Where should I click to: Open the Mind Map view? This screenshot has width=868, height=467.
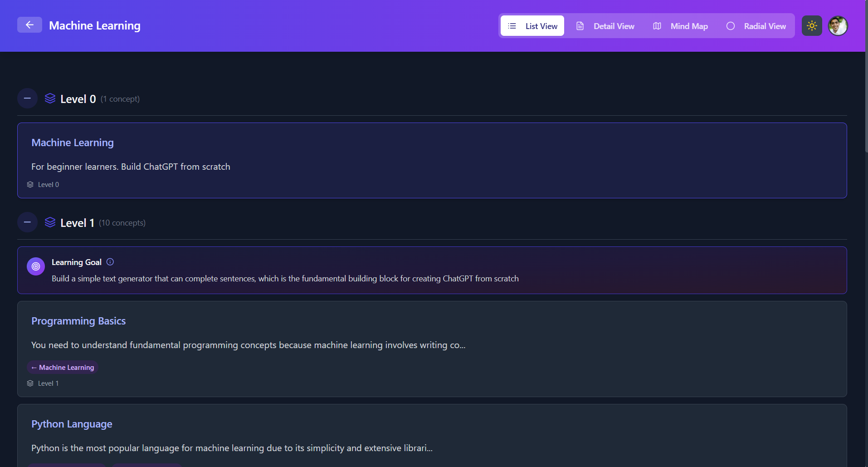[x=680, y=26]
